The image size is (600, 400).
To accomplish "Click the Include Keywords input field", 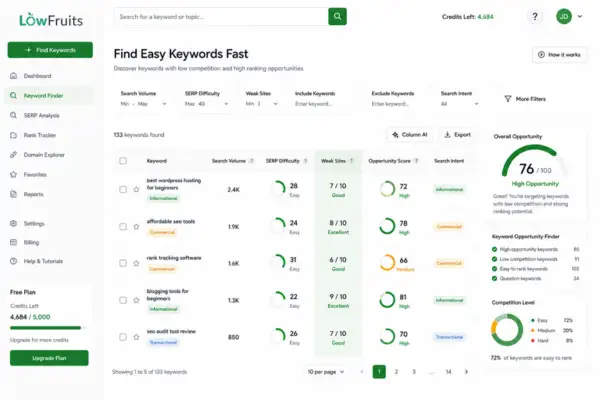I will click(321, 104).
